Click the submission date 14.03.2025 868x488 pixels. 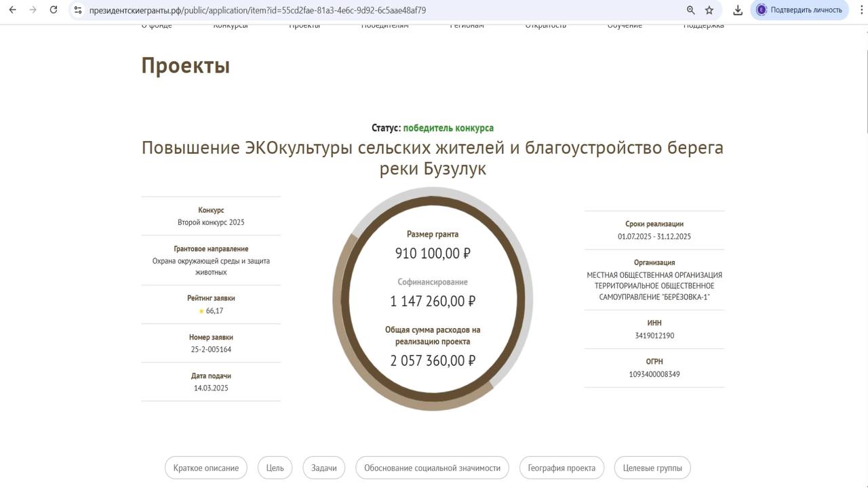211,388
